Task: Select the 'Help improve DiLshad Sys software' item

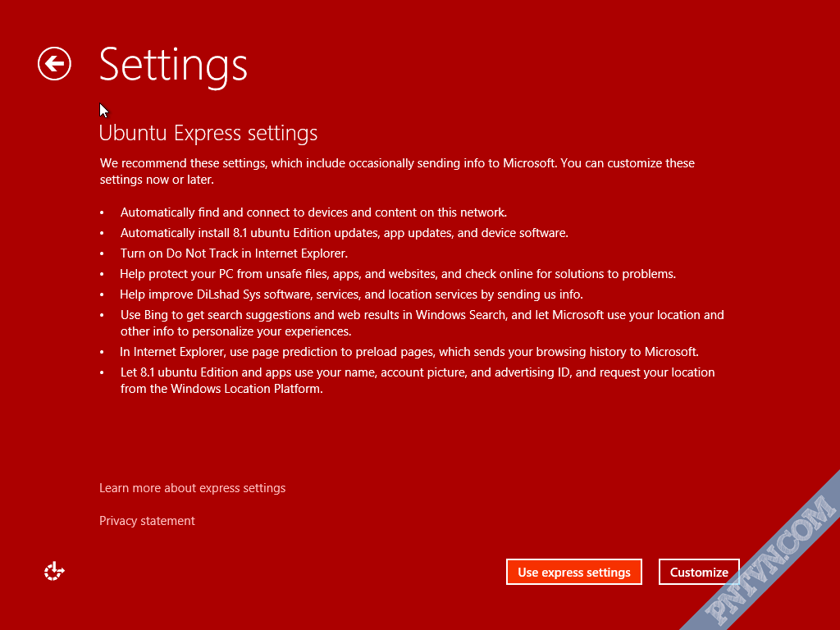Action: click(351, 294)
